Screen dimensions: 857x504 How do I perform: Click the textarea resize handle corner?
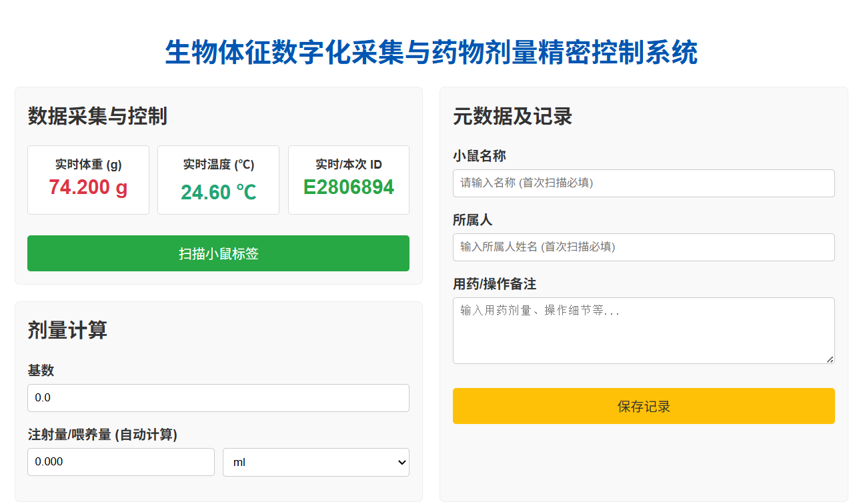[830, 359]
